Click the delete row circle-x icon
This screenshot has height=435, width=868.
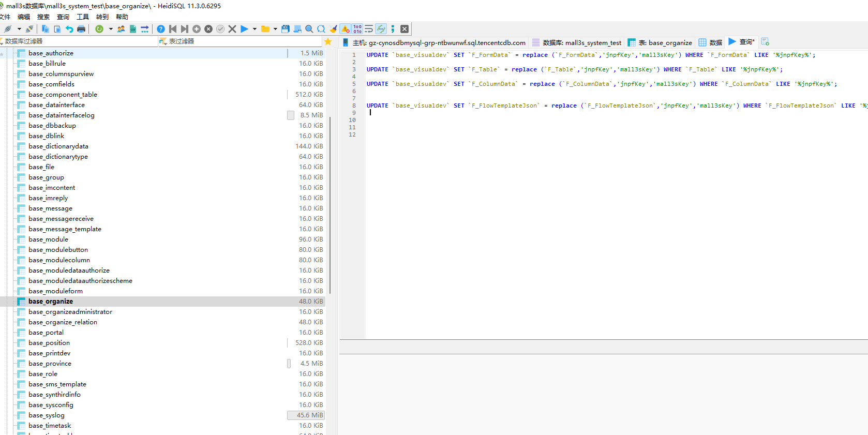208,29
